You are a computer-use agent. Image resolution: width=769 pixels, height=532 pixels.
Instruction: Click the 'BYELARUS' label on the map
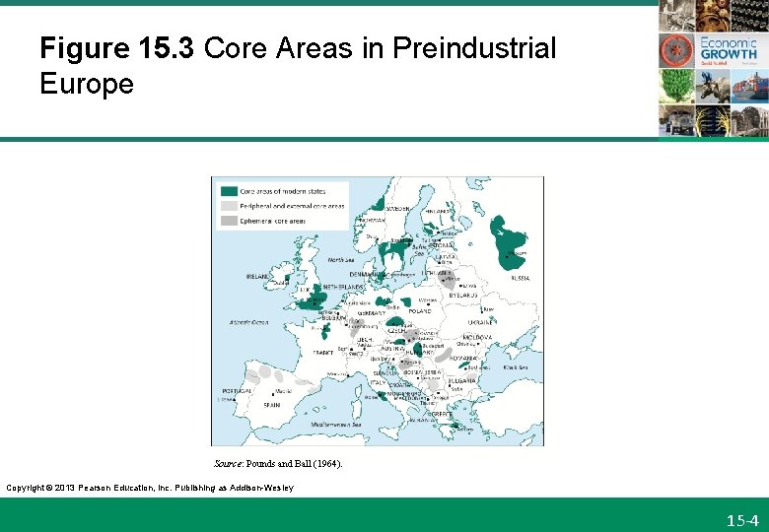pos(463,296)
